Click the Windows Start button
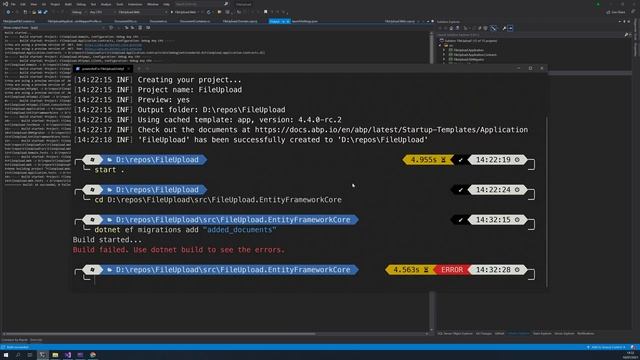640x360 pixels. [x=5, y=355]
